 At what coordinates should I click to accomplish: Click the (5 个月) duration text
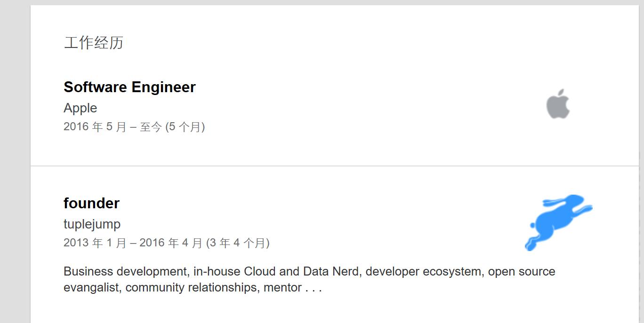pos(185,127)
